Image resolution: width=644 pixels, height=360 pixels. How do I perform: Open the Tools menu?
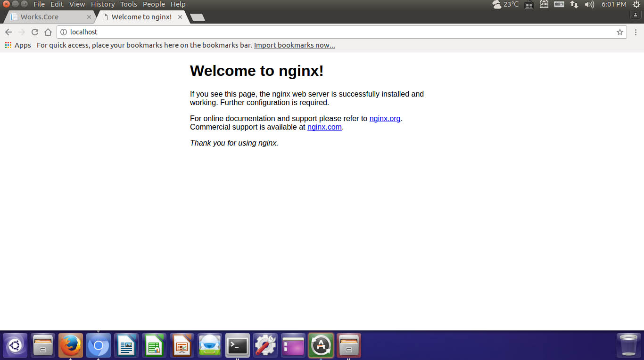tap(129, 4)
